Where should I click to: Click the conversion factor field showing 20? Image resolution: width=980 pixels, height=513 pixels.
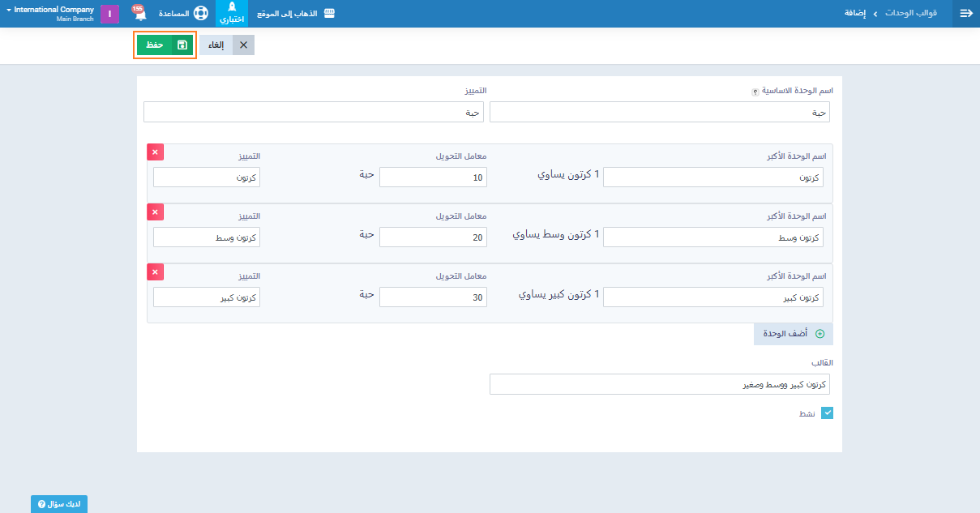(x=433, y=237)
